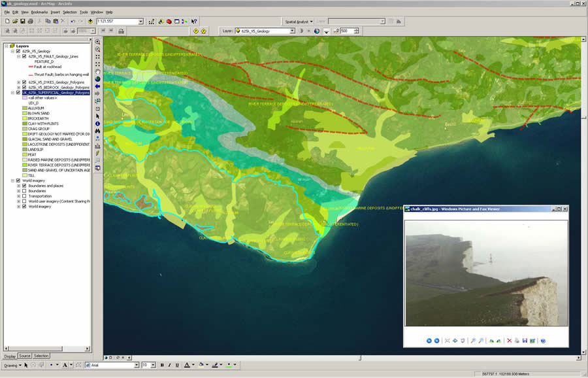Uncheck the Boundaries and places sublayer
Viewport: 588px width, 378px height.
click(x=24, y=186)
